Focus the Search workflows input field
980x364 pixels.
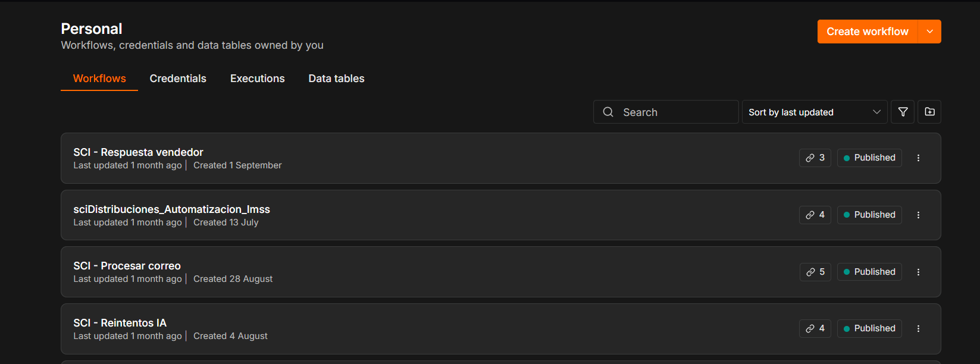click(x=666, y=112)
